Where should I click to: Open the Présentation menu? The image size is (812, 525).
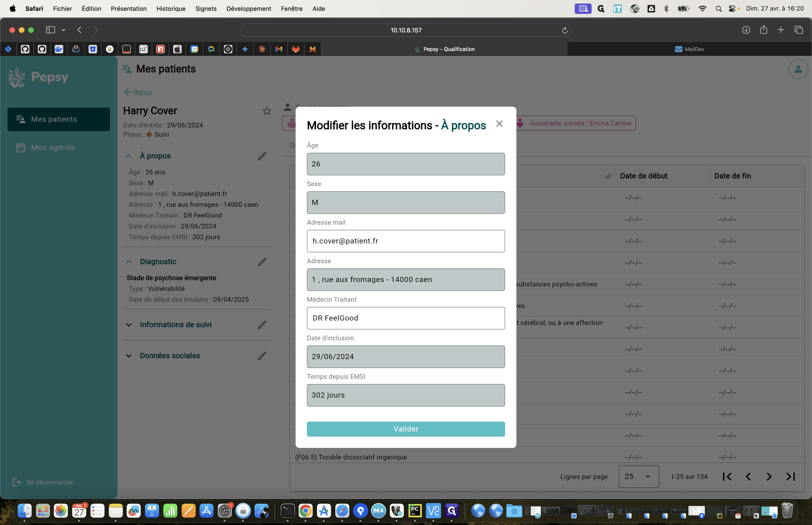[129, 8]
